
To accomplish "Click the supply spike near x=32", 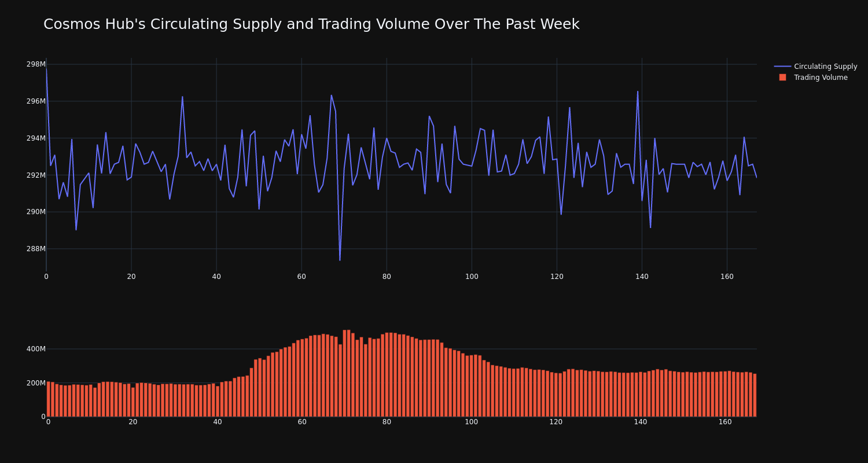I will click(182, 97).
